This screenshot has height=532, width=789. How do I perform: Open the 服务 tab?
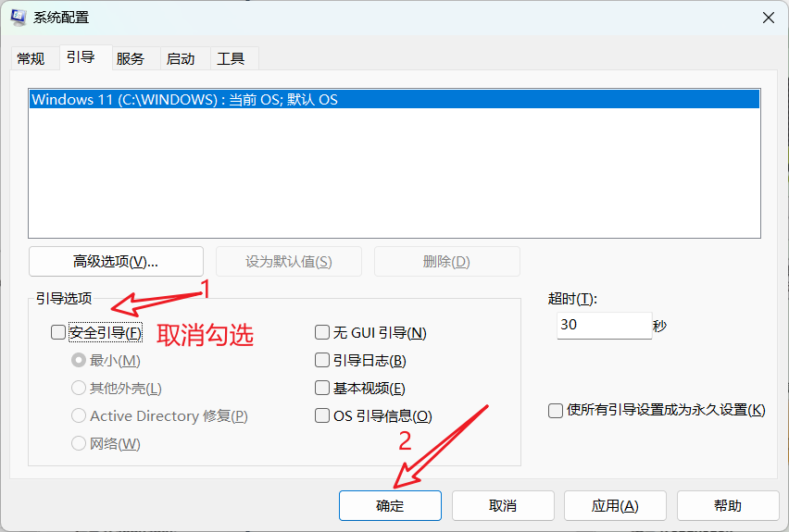(131, 58)
